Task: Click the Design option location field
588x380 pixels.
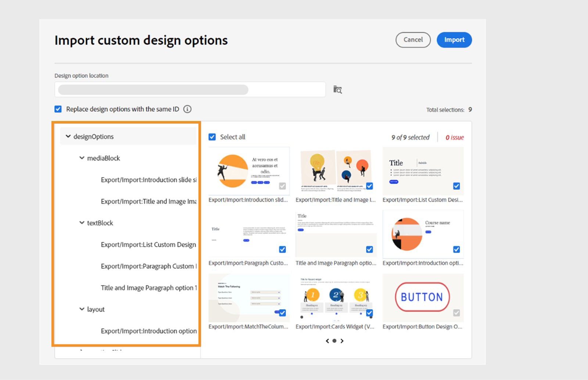Action: [x=190, y=90]
